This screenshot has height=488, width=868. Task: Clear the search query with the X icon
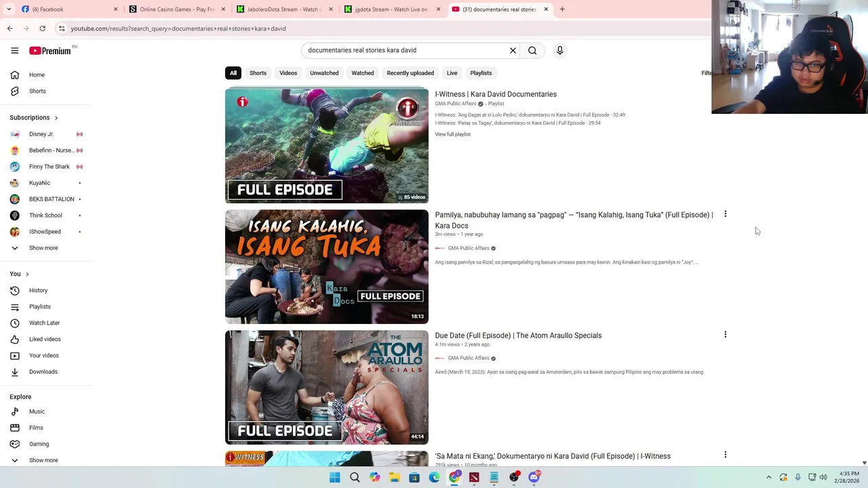coord(513,50)
